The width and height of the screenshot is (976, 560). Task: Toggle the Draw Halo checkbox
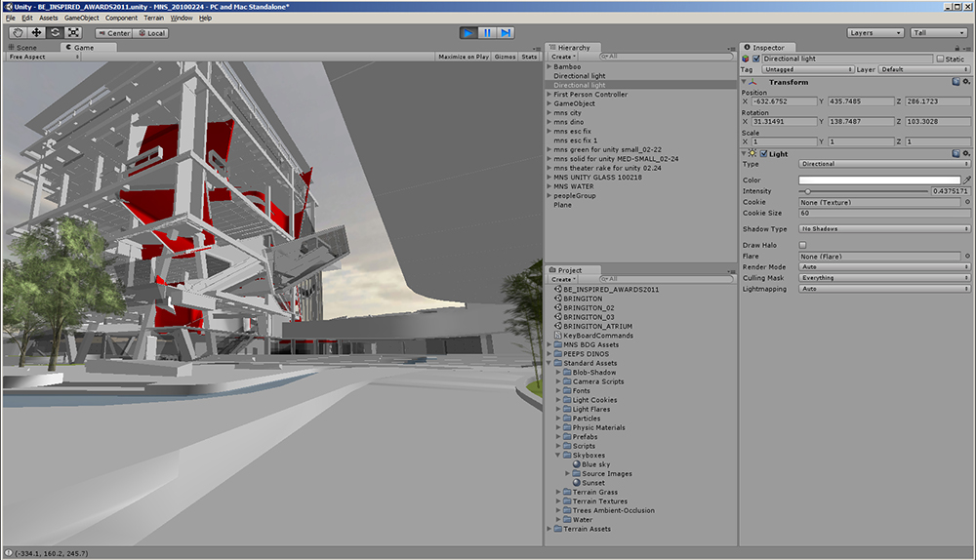point(802,245)
